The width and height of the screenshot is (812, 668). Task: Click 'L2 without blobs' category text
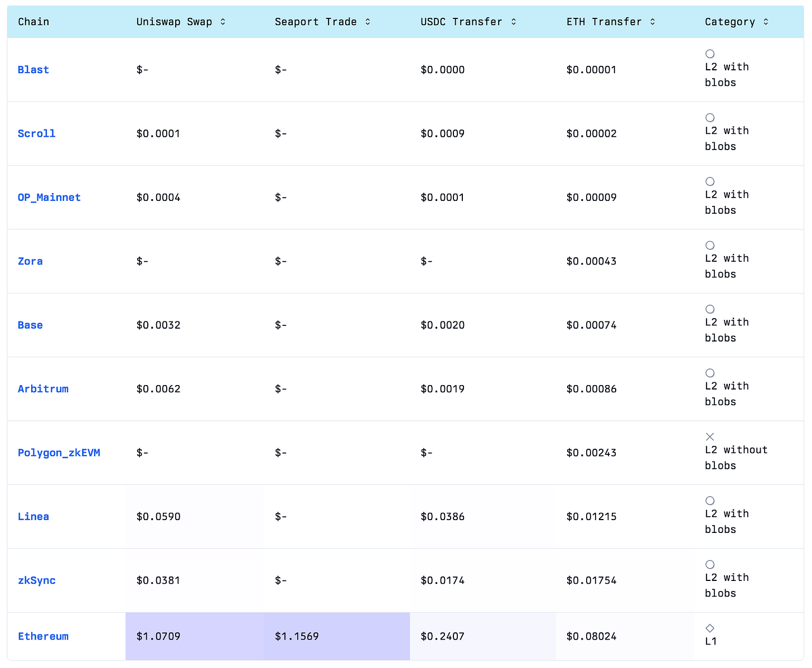point(736,458)
